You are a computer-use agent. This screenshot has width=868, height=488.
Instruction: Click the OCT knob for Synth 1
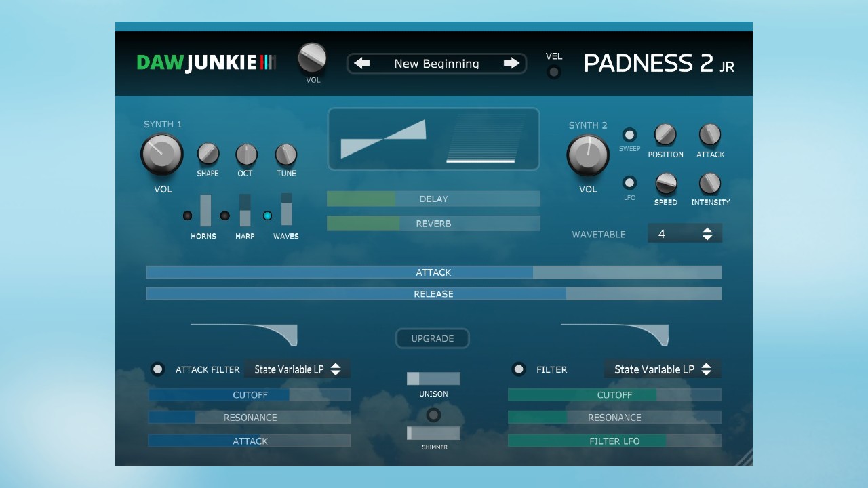245,155
